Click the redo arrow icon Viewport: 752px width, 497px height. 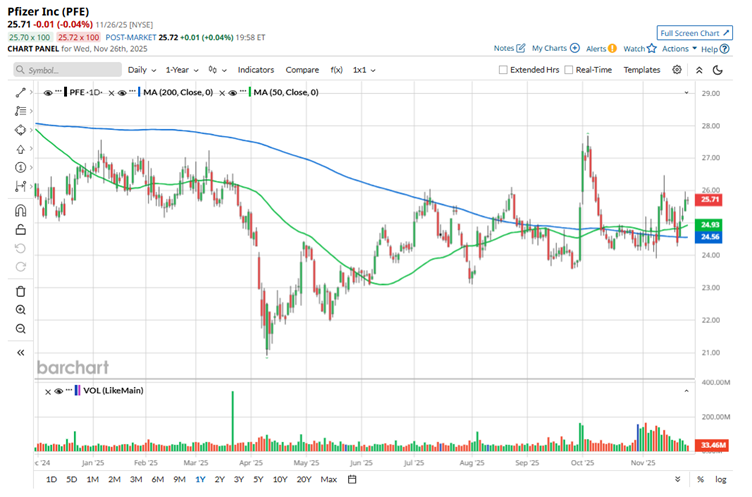coord(20,267)
